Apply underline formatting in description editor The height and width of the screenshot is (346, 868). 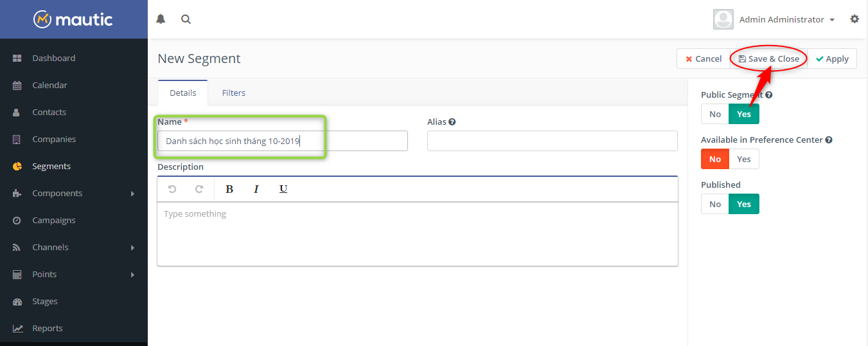tap(283, 189)
